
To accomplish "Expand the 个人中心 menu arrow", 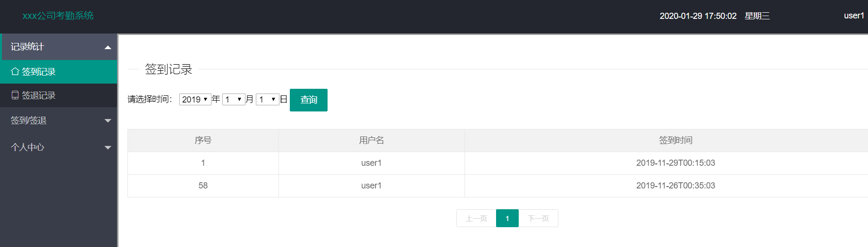I will click(108, 148).
